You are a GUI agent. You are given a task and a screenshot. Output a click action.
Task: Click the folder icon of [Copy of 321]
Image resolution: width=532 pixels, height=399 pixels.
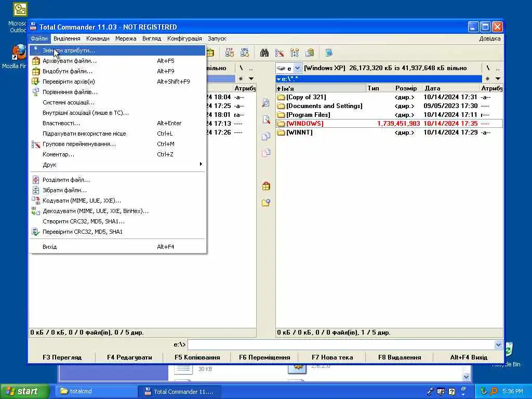pyautogui.click(x=281, y=97)
